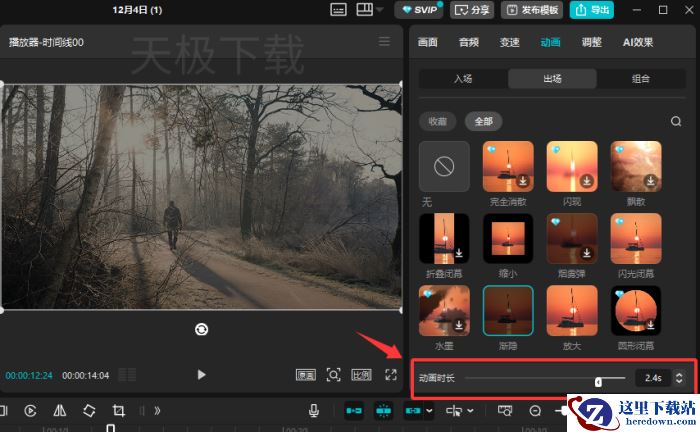Open the player hamburger menu
Screen dimensions: 700x432
coord(384,42)
